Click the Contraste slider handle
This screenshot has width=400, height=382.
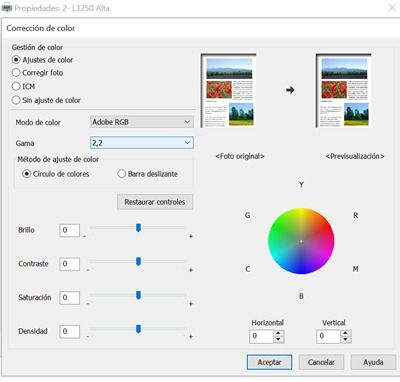click(x=138, y=262)
